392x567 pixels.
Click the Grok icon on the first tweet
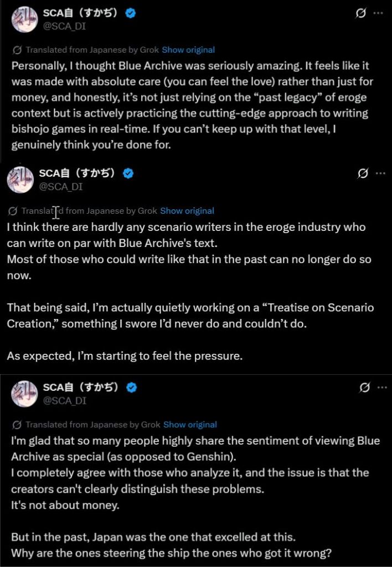pyautogui.click(x=360, y=14)
